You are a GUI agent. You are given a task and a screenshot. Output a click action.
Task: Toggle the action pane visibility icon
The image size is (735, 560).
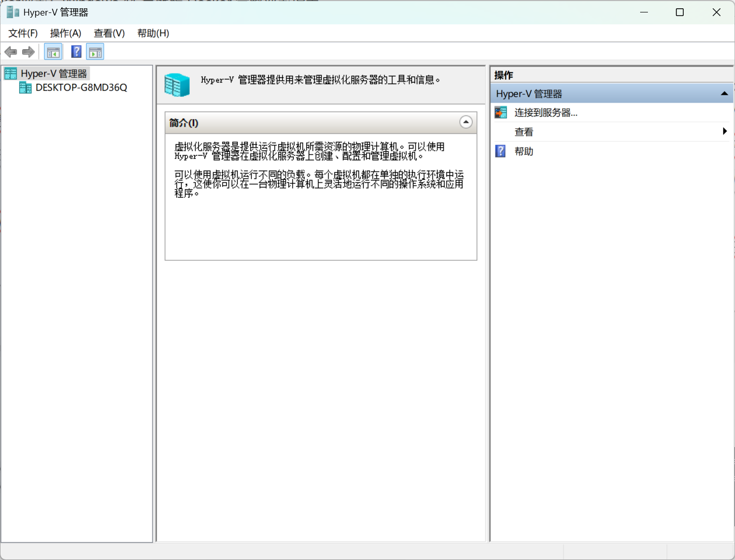(x=95, y=51)
